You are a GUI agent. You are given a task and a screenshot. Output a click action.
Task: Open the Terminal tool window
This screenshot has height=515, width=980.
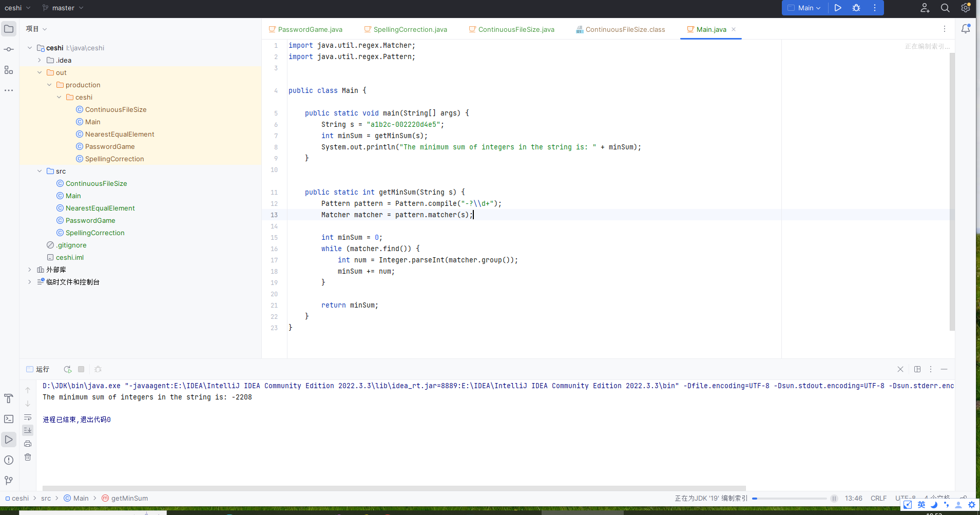[x=9, y=419]
